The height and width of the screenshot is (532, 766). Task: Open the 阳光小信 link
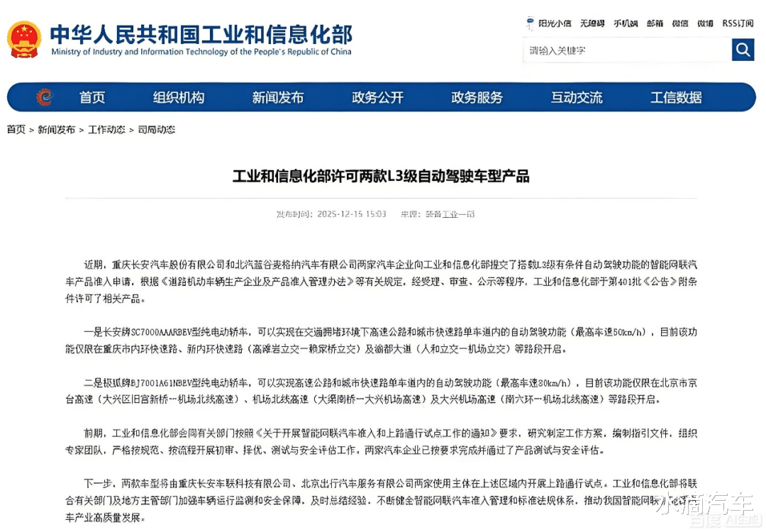coord(555,23)
